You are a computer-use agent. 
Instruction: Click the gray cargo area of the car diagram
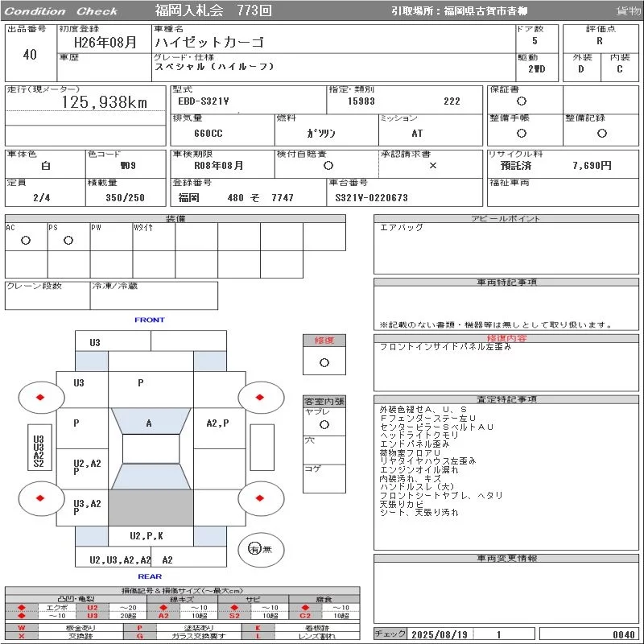tap(151, 508)
